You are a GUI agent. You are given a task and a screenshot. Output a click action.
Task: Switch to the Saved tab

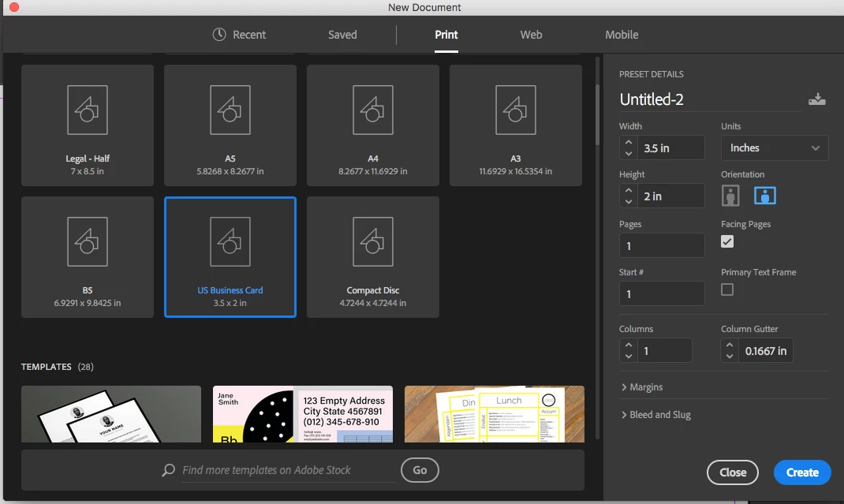[x=342, y=35]
